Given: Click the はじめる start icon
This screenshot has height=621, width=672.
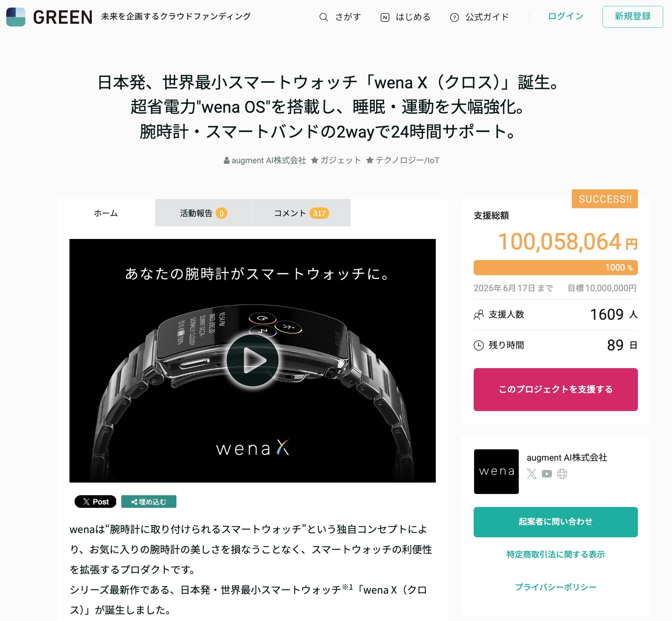Looking at the screenshot, I should pos(385,17).
